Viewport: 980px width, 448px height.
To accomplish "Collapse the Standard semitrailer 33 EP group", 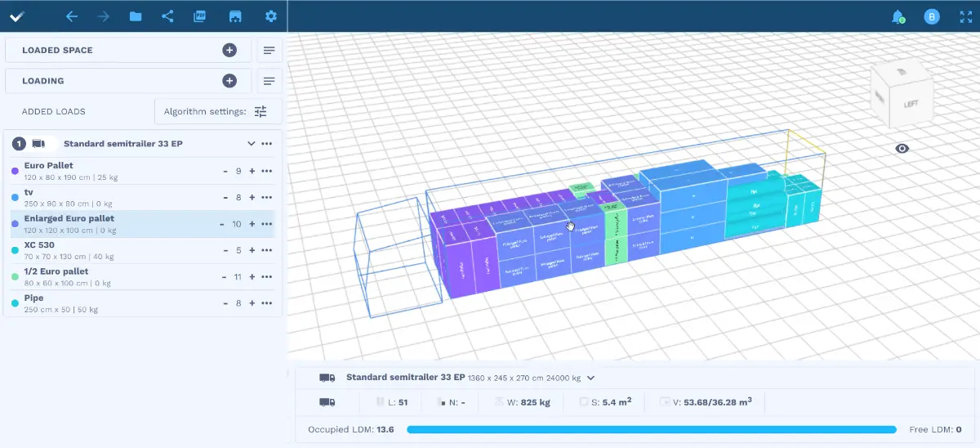I will [252, 144].
